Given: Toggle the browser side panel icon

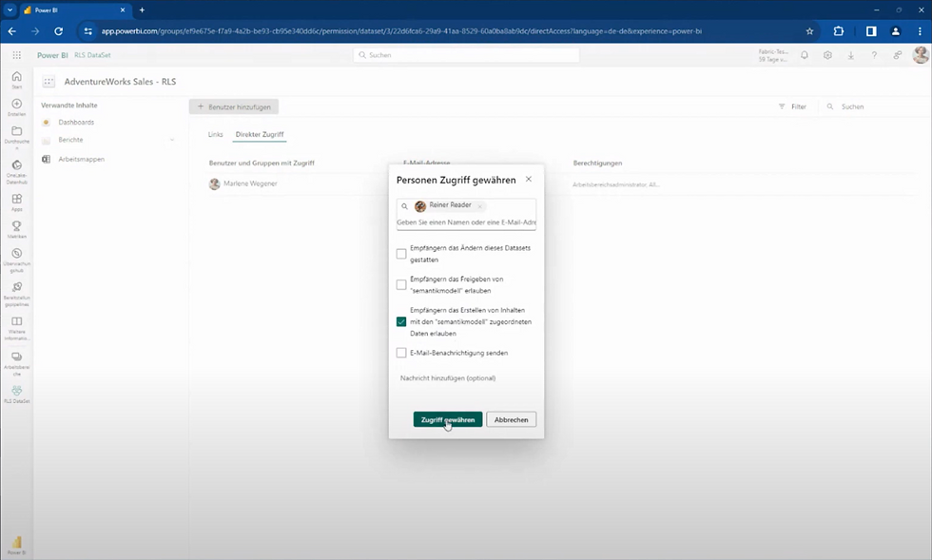Looking at the screenshot, I should pyautogui.click(x=871, y=31).
